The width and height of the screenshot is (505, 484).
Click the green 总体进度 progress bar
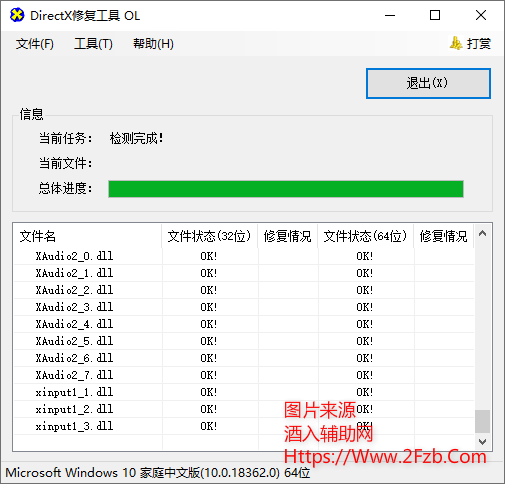coord(286,189)
